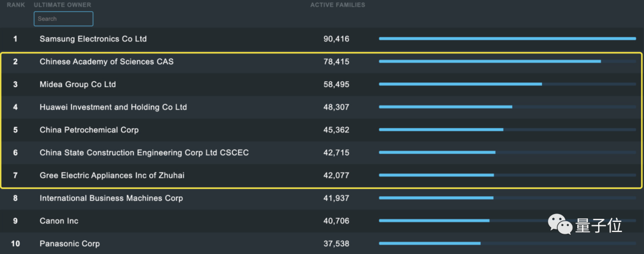The image size is (644, 254).
Task: Sort by the Rank column header
Action: 16,5
